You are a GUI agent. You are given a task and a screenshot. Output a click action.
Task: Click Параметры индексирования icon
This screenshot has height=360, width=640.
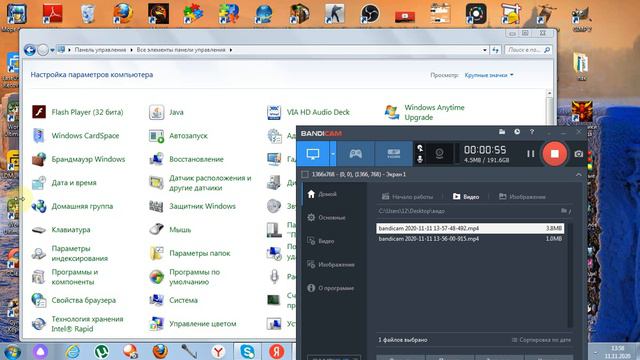pyautogui.click(x=39, y=253)
